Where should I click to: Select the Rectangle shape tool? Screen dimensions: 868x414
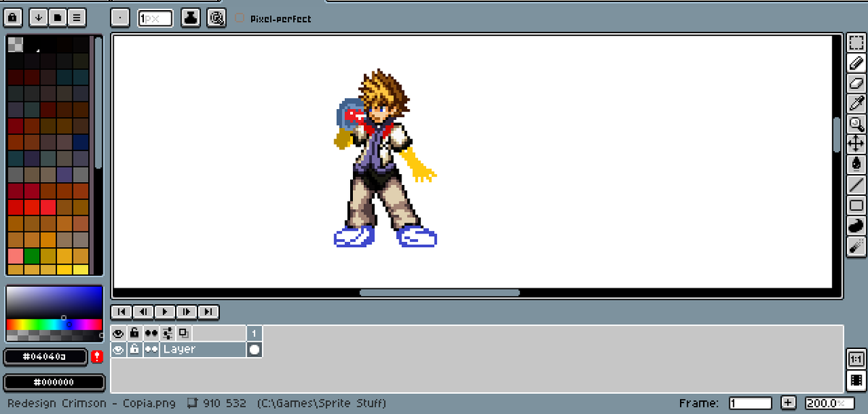[x=856, y=205]
